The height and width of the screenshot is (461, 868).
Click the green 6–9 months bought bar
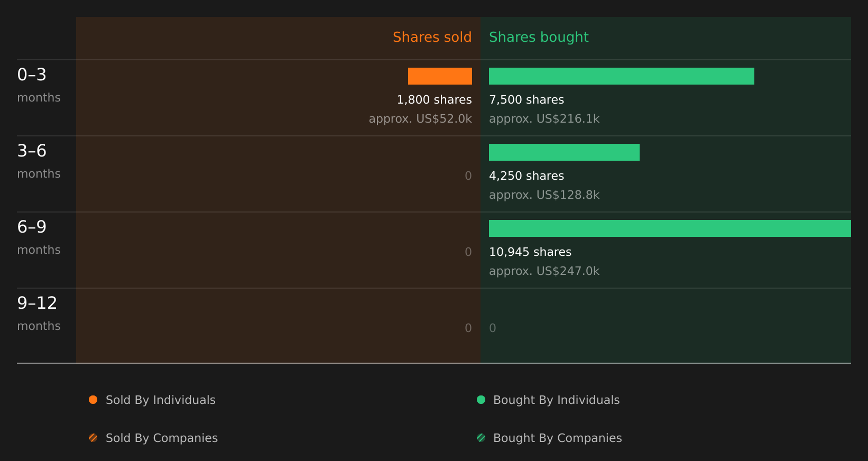(670, 228)
